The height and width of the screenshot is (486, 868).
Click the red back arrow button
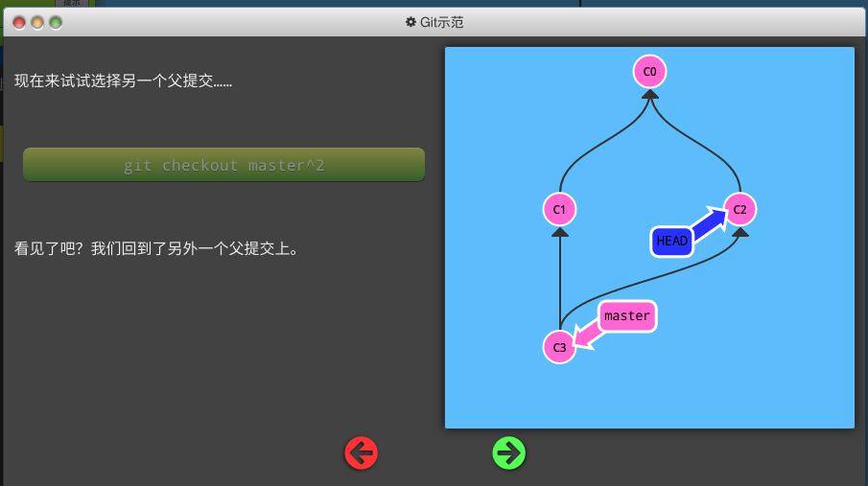click(362, 452)
